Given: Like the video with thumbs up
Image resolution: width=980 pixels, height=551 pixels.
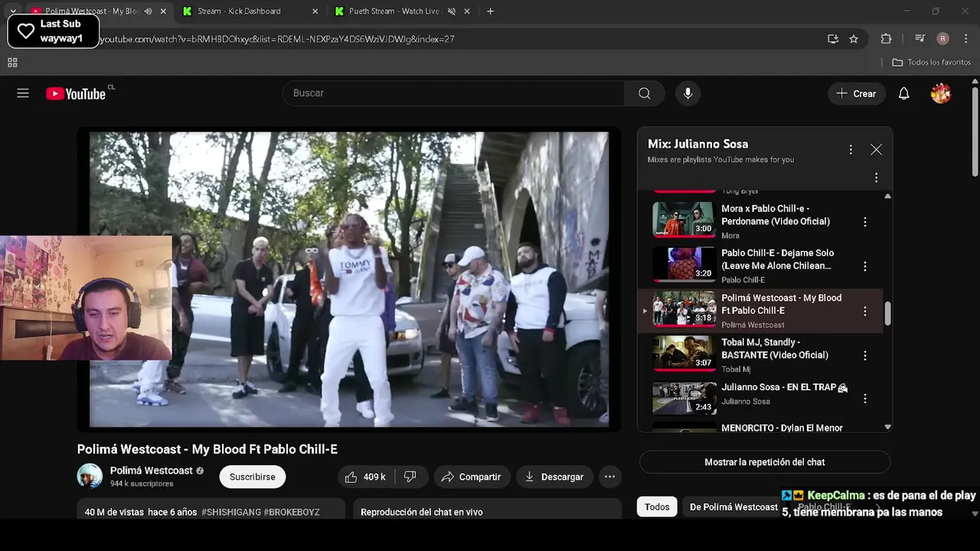Looking at the screenshot, I should click(x=366, y=477).
